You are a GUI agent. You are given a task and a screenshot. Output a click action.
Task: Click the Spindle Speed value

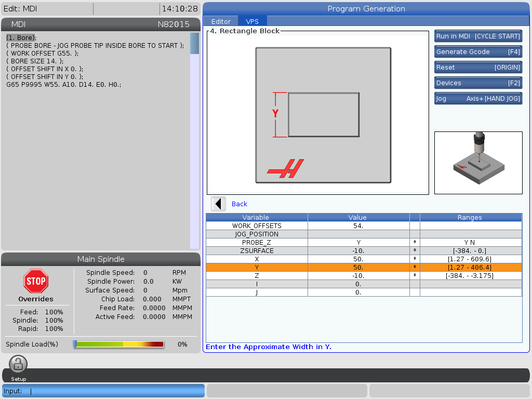click(145, 272)
